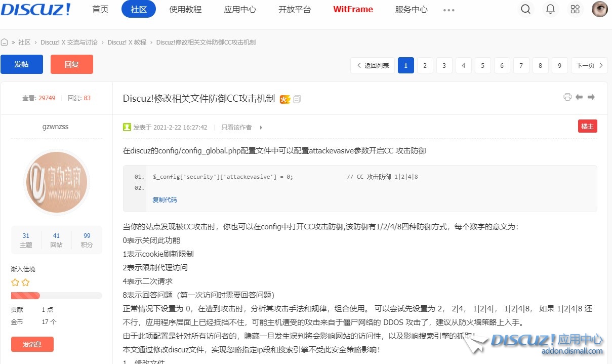Open the apps grid icon
The width and height of the screenshot is (612, 364).
(x=575, y=9)
